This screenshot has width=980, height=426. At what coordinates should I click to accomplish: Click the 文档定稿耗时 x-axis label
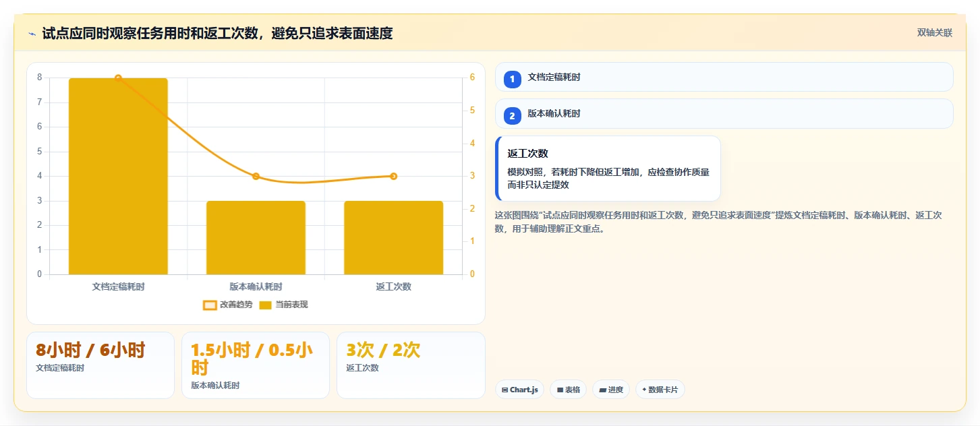[x=118, y=286]
